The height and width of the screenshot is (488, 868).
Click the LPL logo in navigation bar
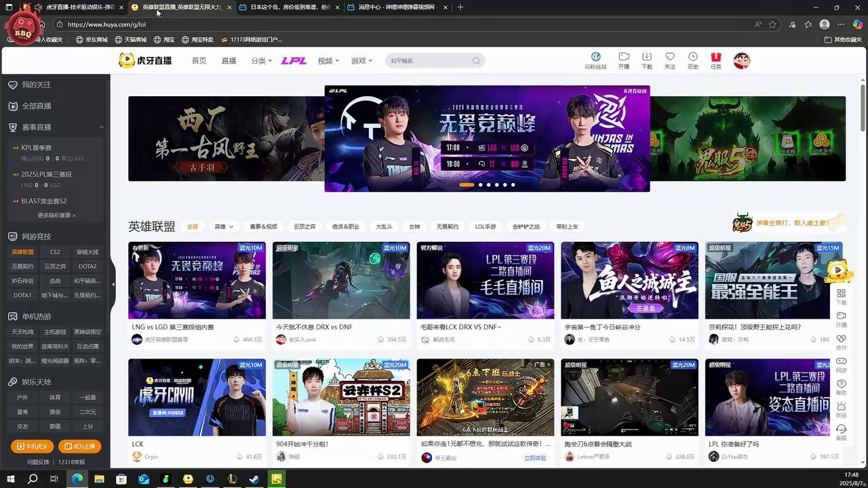pyautogui.click(x=294, y=61)
